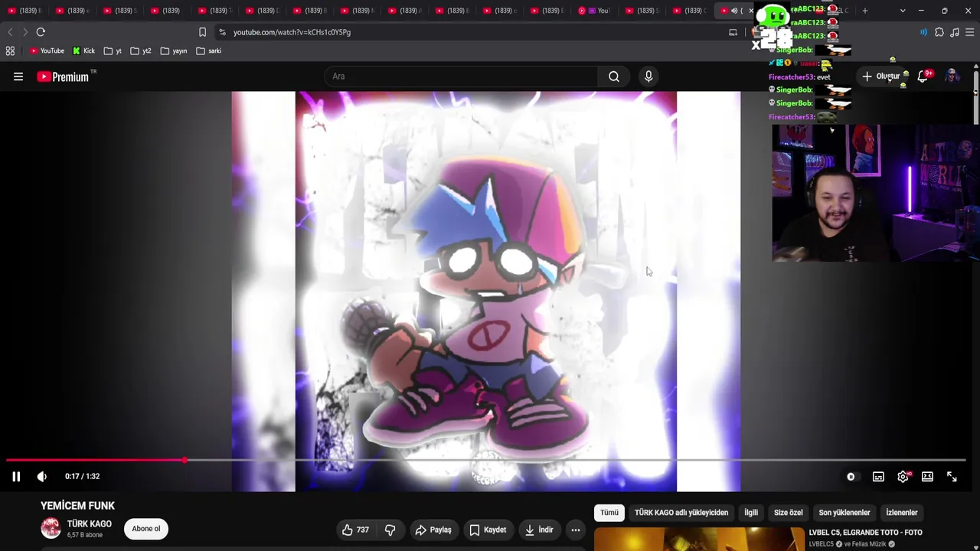Viewport: 980px width, 551px height.
Task: Click the video progress scrubber dot
Action: [185, 461]
